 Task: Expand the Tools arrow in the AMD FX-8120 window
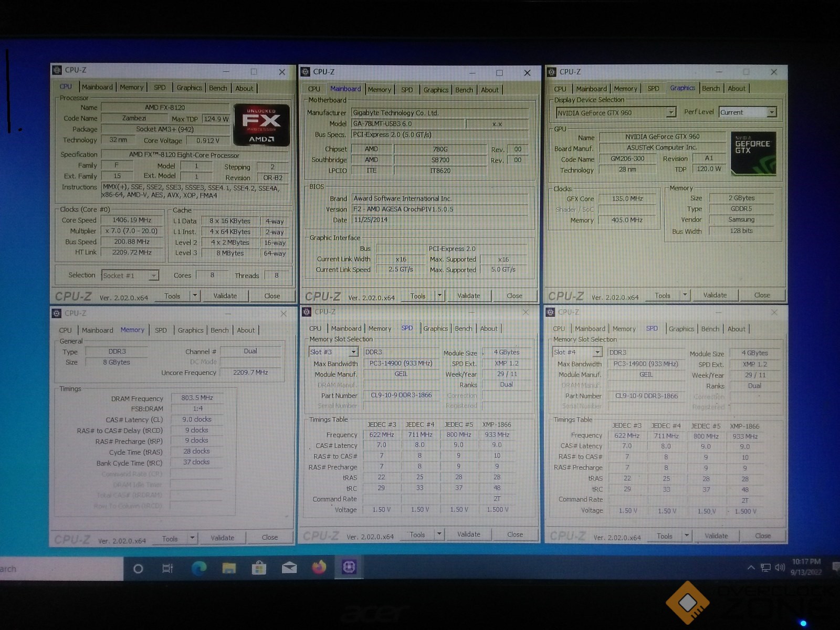click(195, 296)
